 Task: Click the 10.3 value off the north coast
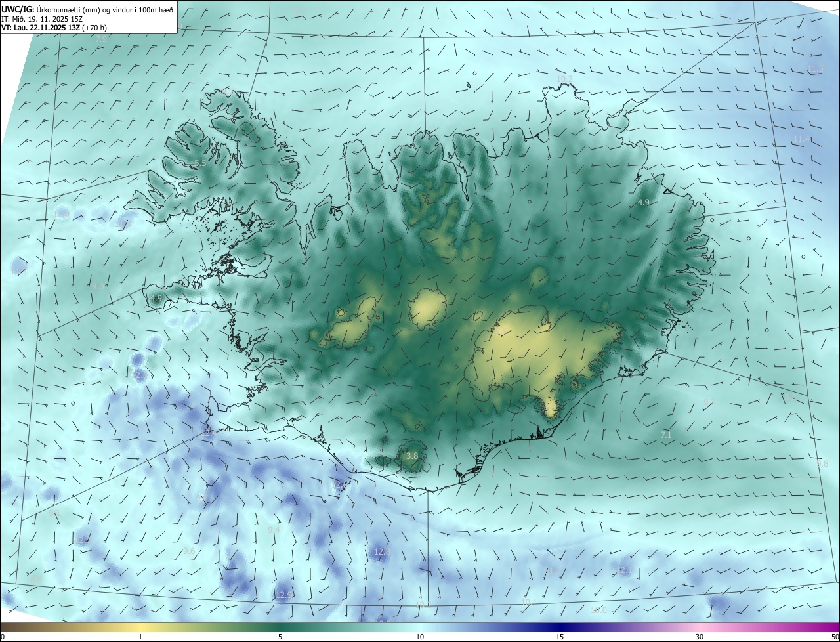click(564, 79)
